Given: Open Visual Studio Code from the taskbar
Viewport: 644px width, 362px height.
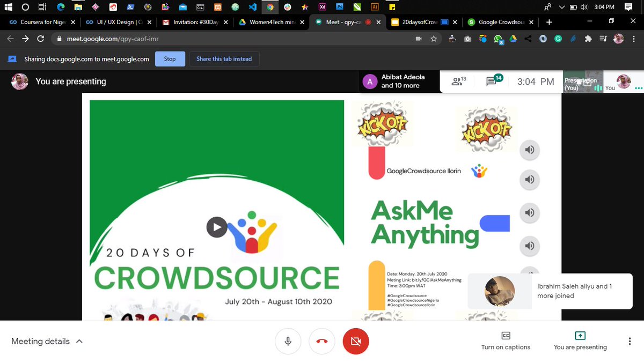Looking at the screenshot, I should tap(252, 8).
